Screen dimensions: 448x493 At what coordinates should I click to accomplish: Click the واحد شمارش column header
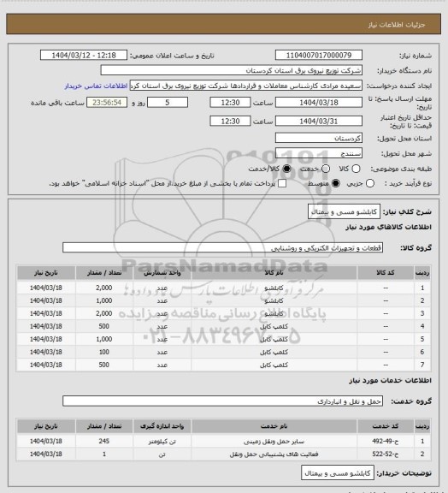(162, 272)
